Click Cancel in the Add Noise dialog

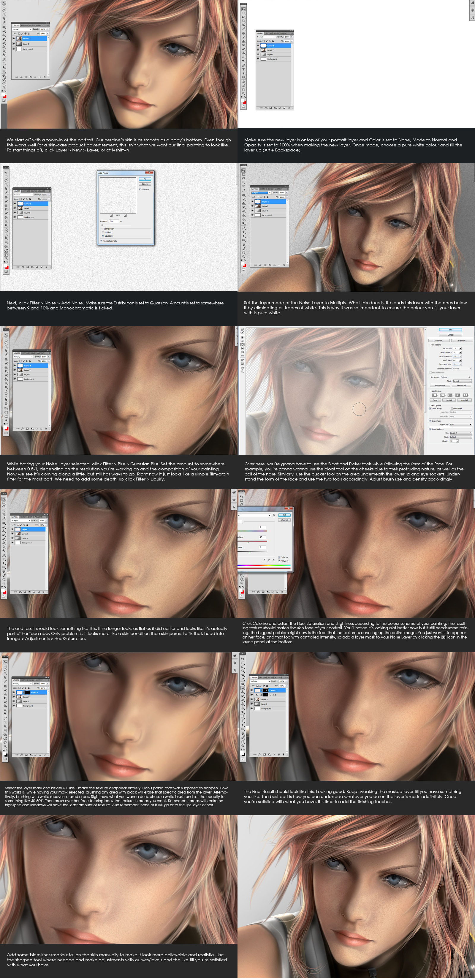[x=145, y=184]
